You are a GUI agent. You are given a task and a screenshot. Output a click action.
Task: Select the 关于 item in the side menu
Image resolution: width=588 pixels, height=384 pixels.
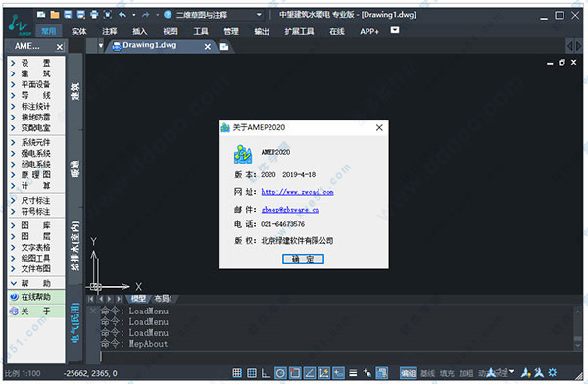point(36,311)
